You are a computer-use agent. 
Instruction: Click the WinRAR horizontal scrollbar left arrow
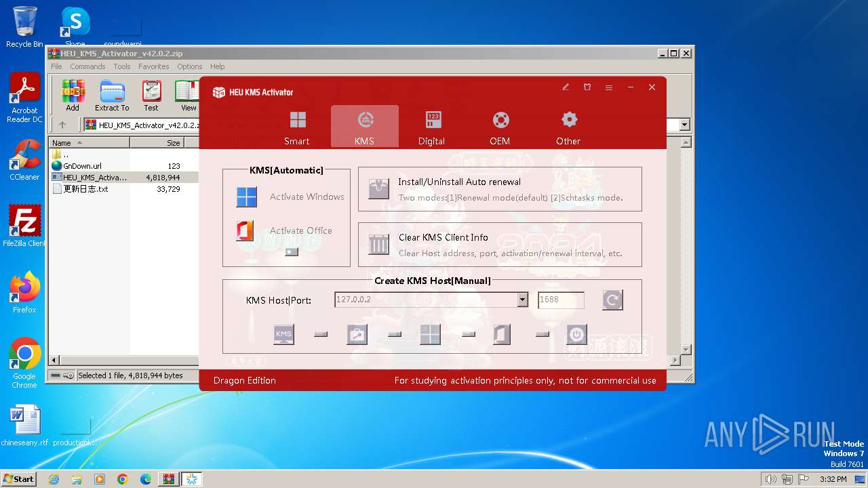point(55,361)
